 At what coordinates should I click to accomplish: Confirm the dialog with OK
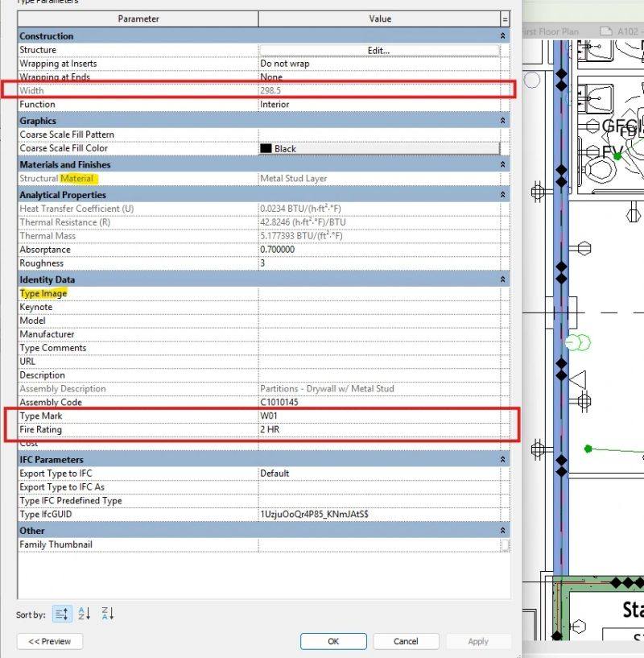click(x=333, y=641)
